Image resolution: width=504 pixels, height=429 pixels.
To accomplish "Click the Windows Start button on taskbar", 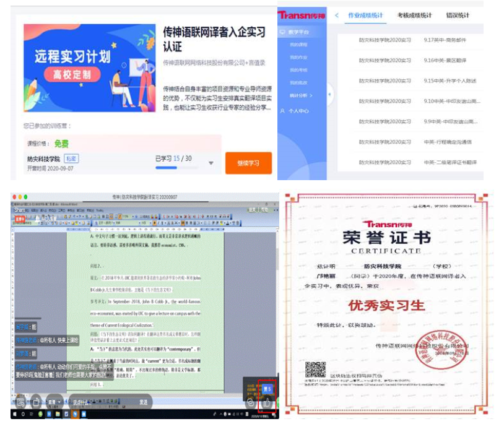I will point(15,414).
